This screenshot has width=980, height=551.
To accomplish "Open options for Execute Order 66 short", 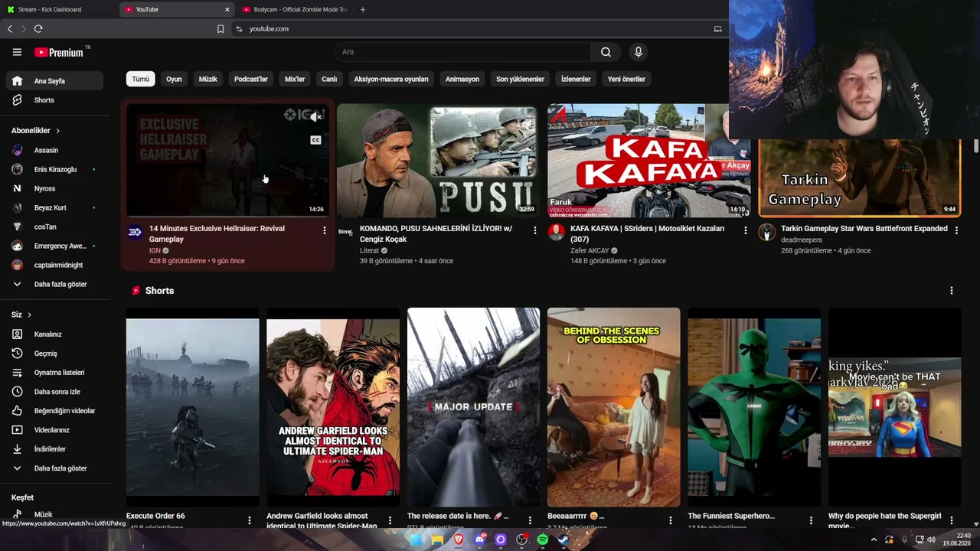I will [x=250, y=520].
